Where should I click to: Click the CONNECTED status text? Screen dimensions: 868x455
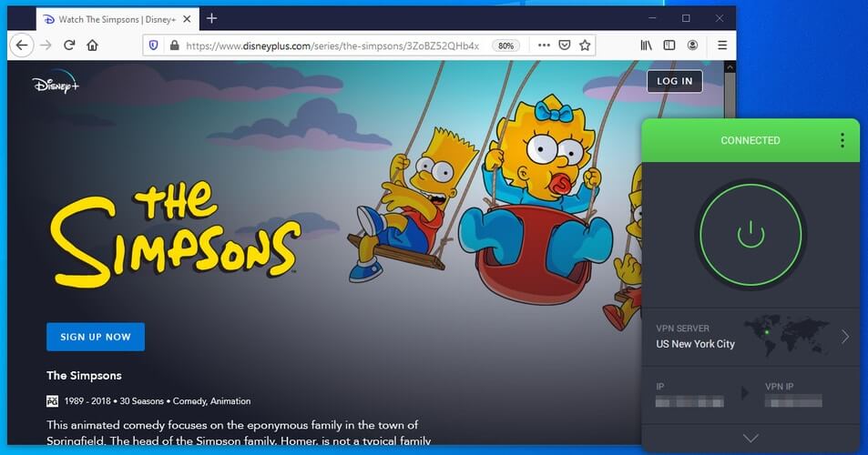point(751,140)
